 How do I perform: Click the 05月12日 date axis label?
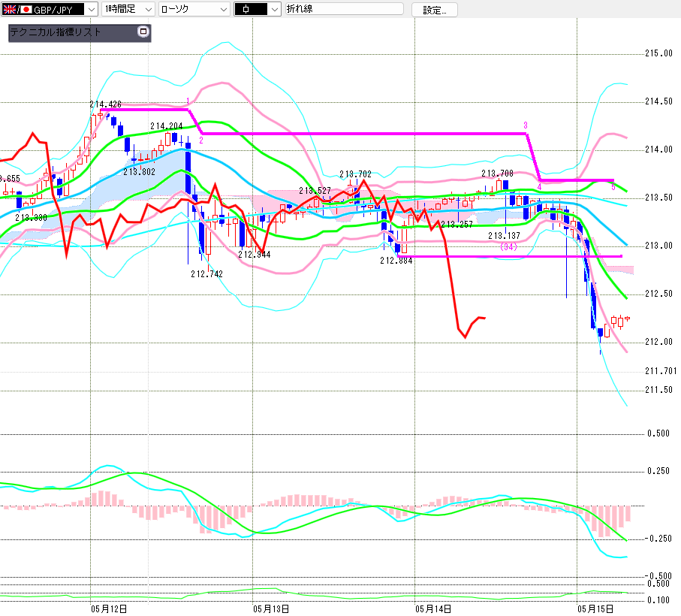tap(109, 609)
